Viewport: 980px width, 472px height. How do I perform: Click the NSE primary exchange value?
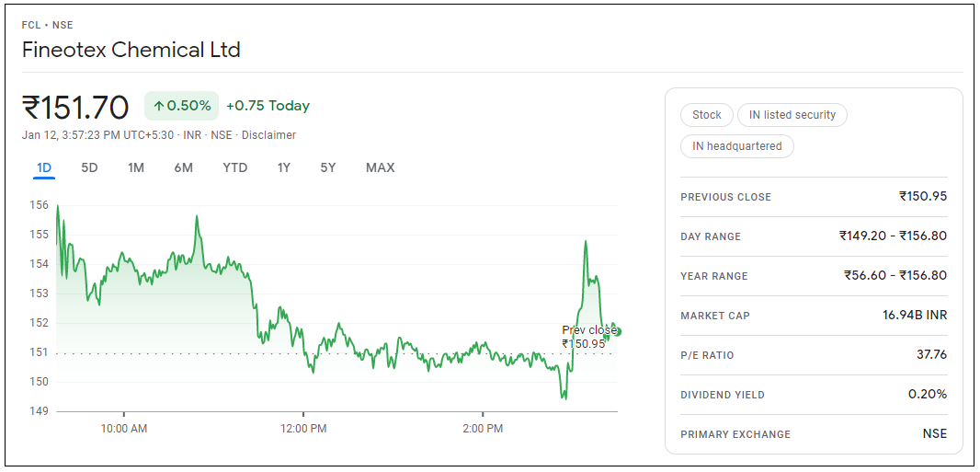tap(934, 434)
